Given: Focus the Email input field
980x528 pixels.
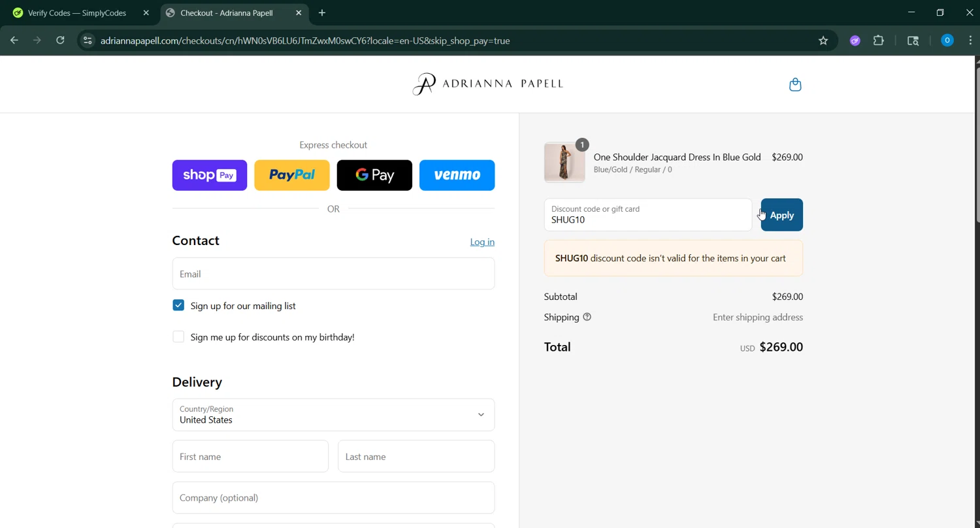Looking at the screenshot, I should pyautogui.click(x=333, y=274).
